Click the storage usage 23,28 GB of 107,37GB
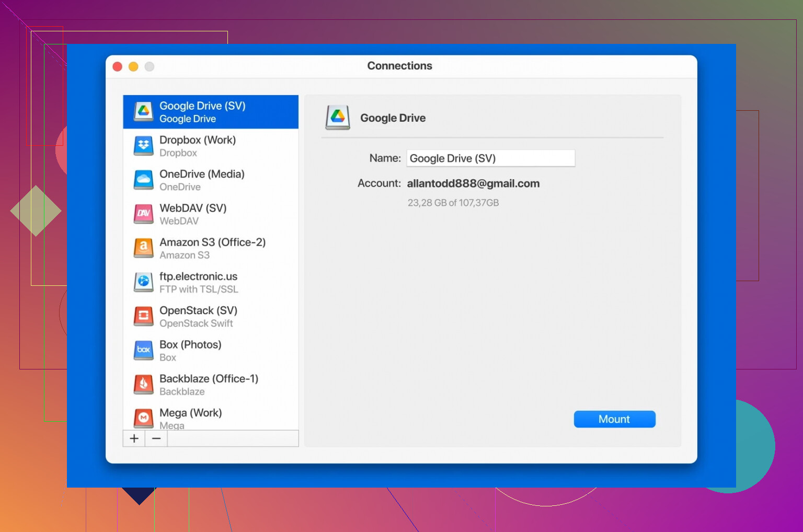 coord(453,203)
